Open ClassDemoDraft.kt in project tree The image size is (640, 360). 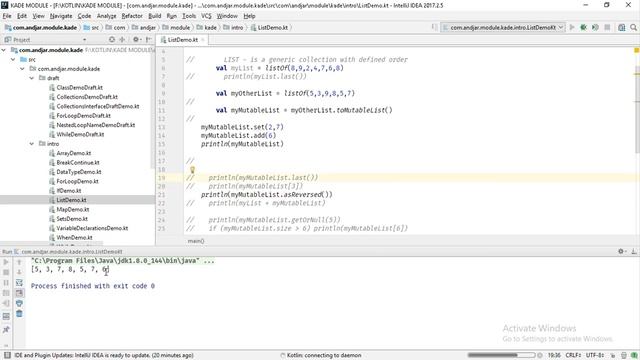[x=80, y=87]
